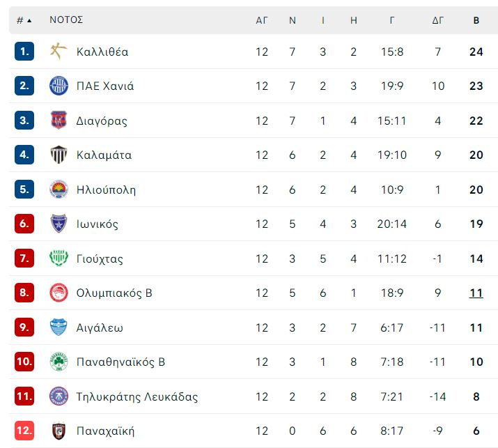Click the blue position badge 1.
The height and width of the screenshot is (448, 498).
click(x=24, y=51)
